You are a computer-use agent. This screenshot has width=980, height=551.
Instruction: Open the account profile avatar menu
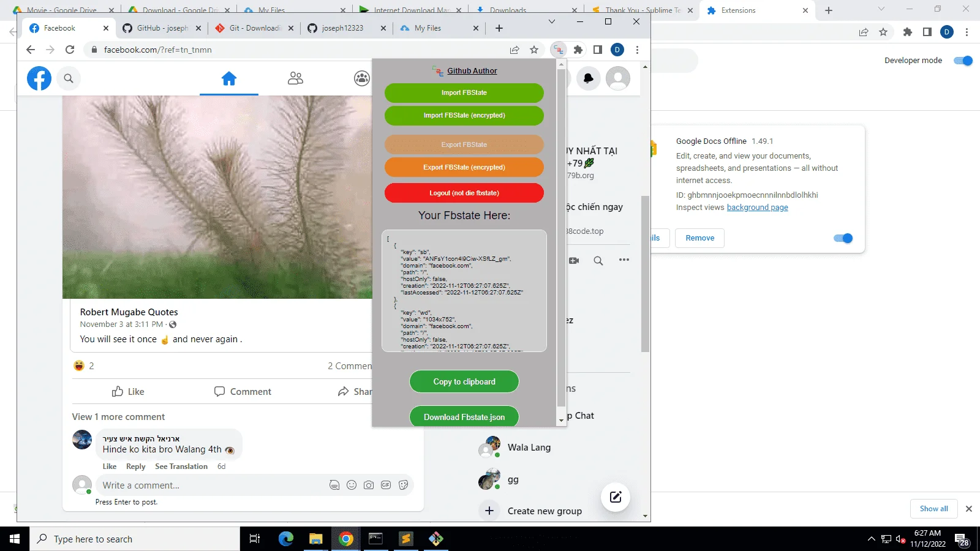point(618,78)
